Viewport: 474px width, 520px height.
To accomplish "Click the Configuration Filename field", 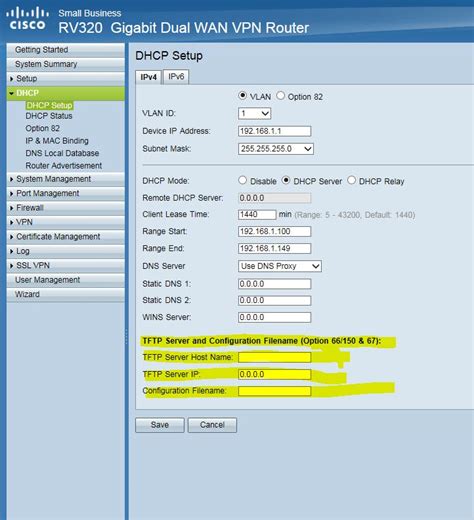I will (x=275, y=391).
